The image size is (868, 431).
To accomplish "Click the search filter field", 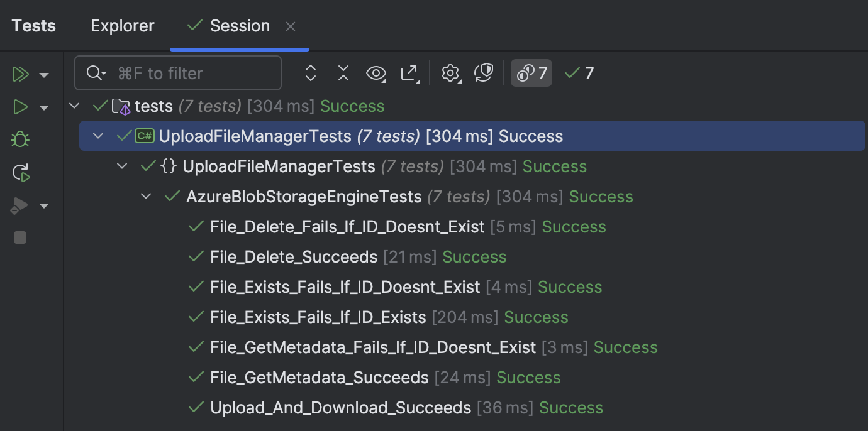I will [178, 73].
